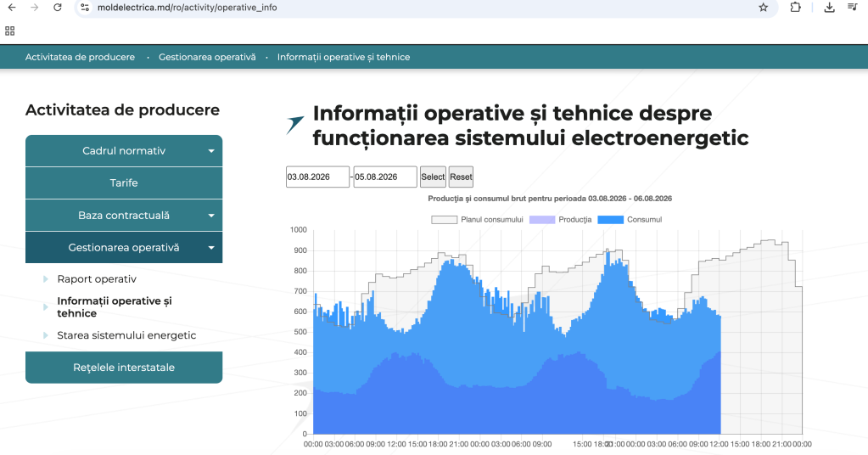Expand Cadrul normativ dropdown arrow

[211, 151]
